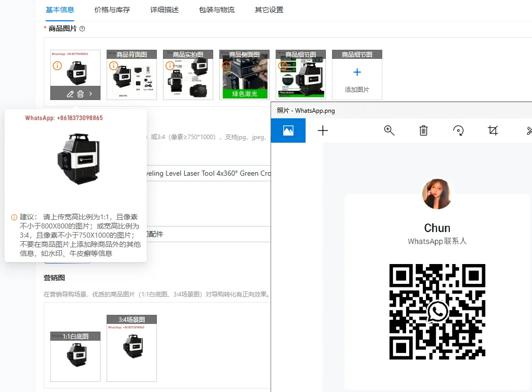This screenshot has width=532, height=392.
Task: Click the warning icon on 商品实拍图 thumbnail
Action: (170, 66)
